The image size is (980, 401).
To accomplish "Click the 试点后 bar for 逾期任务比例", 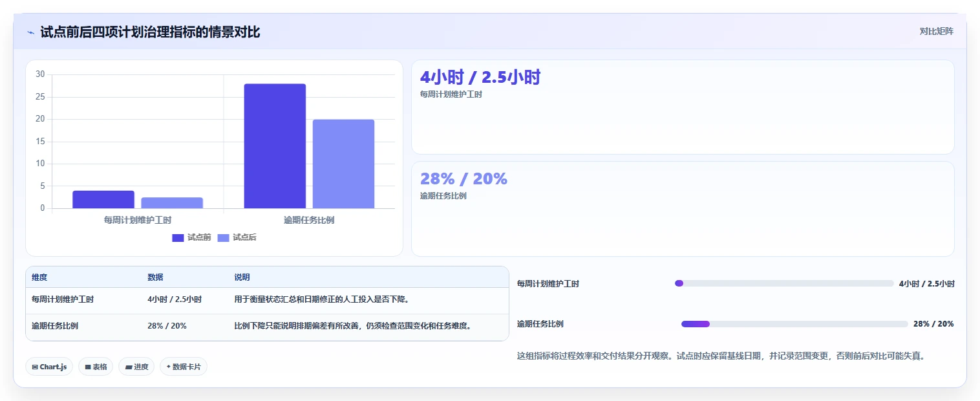I will coord(343,164).
